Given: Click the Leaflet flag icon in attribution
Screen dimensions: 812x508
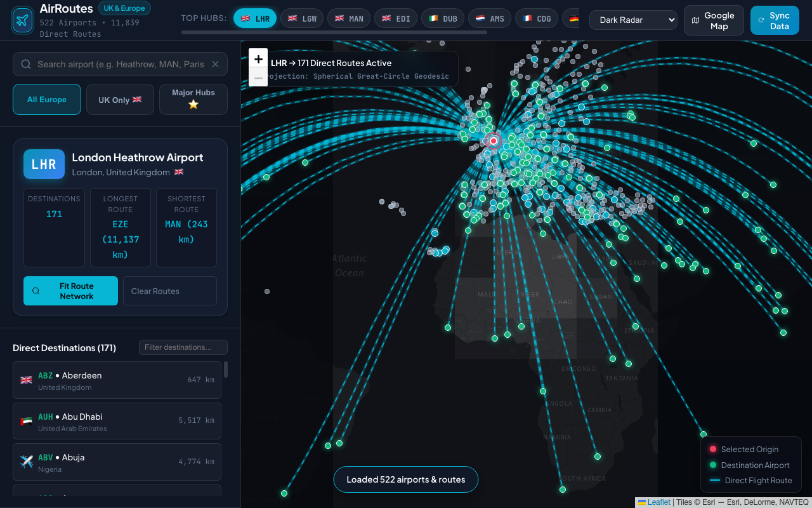Looking at the screenshot, I should coord(642,502).
